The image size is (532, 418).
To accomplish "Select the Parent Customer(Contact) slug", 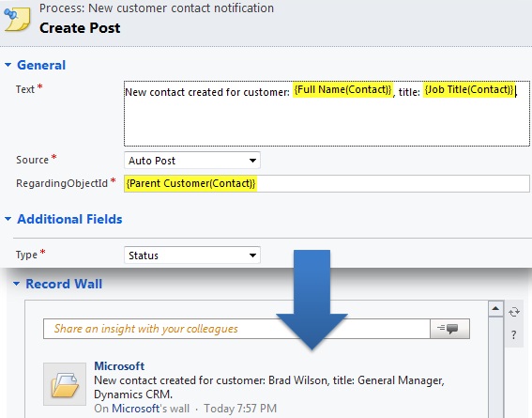I will [190, 183].
